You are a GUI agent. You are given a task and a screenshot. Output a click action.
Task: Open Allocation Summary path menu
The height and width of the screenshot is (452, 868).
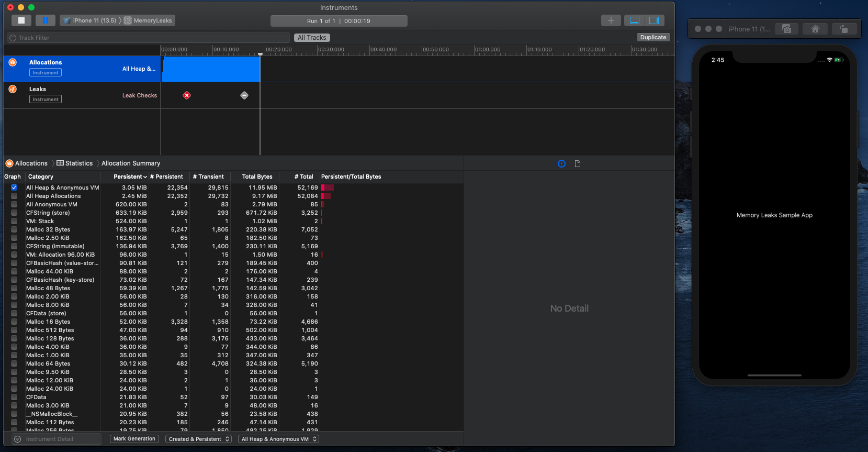[x=131, y=163]
